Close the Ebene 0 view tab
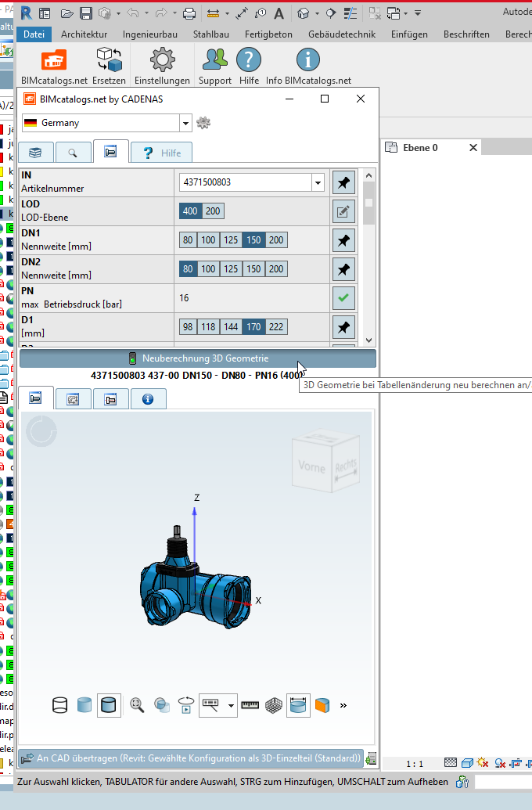 click(473, 148)
